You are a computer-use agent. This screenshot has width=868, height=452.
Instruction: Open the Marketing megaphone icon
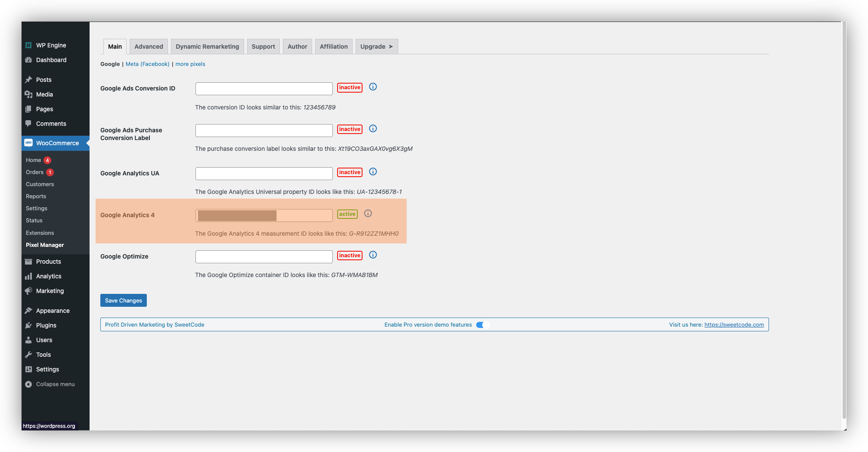pos(28,291)
